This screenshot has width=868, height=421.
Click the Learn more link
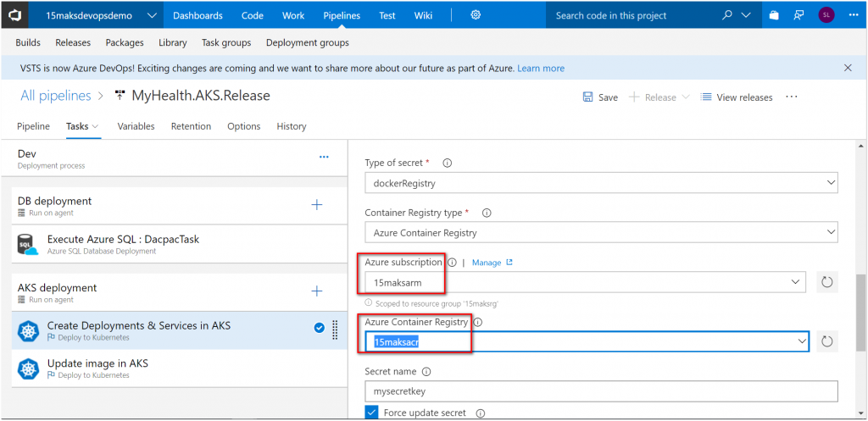click(x=541, y=69)
